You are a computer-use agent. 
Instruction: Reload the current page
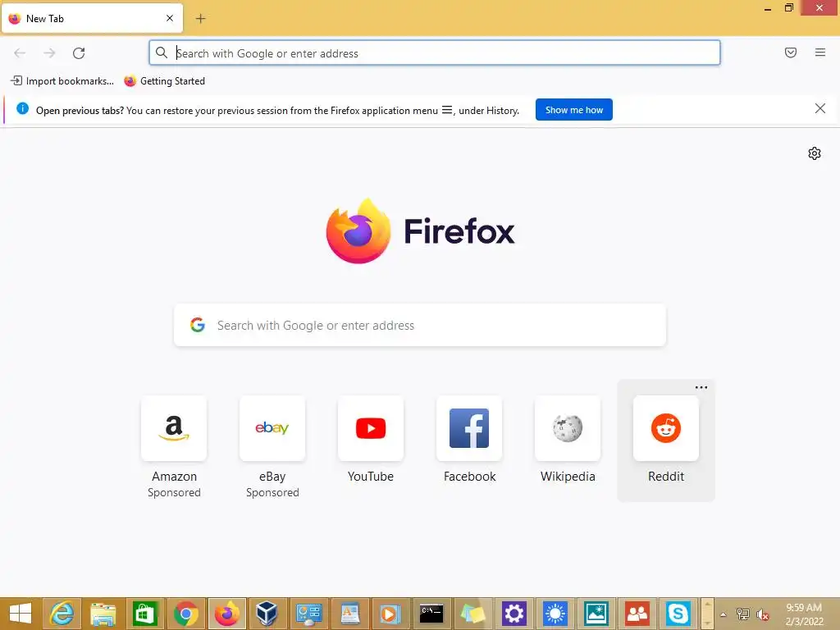coord(79,53)
